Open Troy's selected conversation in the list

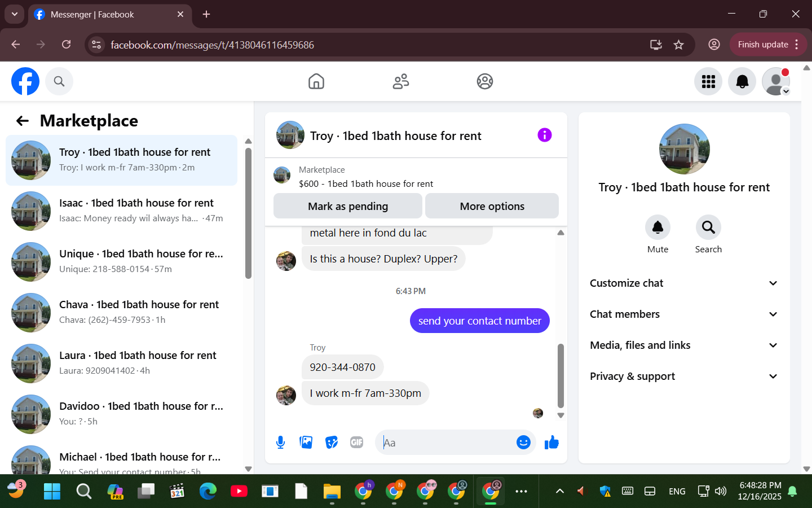pyautogui.click(x=121, y=160)
